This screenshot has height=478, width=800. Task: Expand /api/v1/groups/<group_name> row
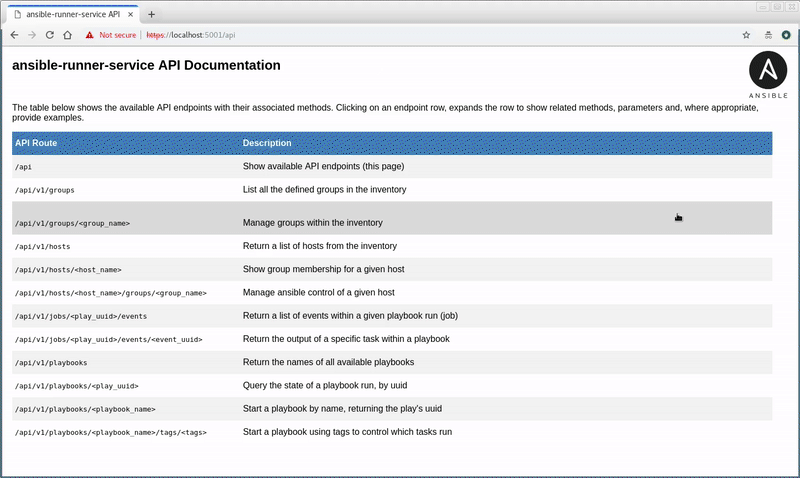tap(392, 218)
